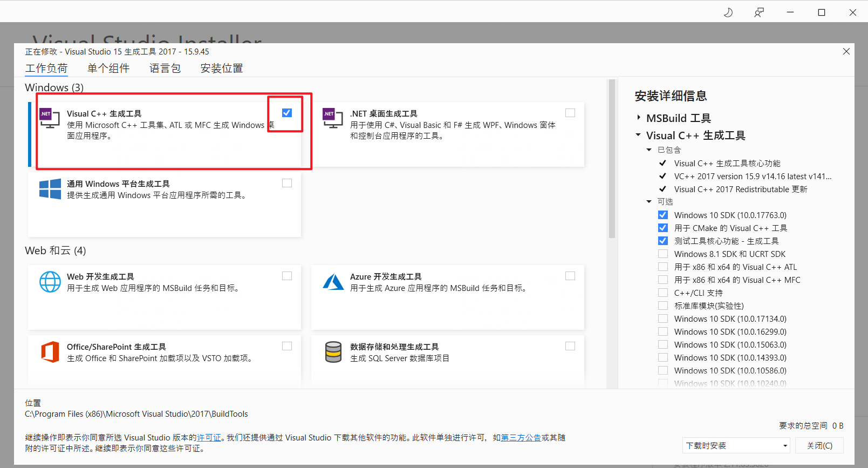Click the Windows (3) category heading
Screen dimensions: 868x468
54,87
